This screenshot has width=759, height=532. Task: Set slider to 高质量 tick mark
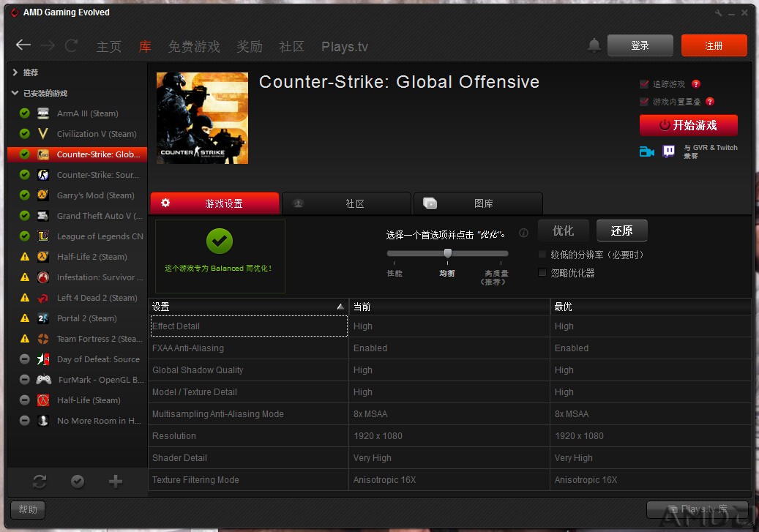[x=501, y=263]
